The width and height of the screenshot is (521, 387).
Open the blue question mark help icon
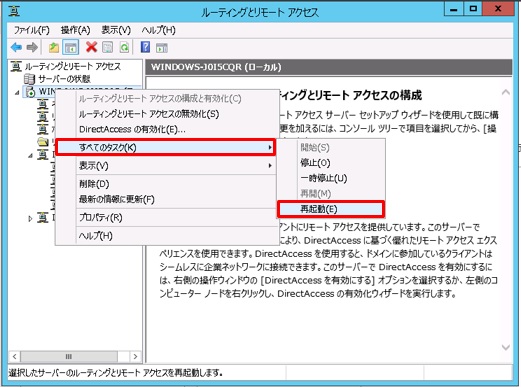click(x=145, y=47)
